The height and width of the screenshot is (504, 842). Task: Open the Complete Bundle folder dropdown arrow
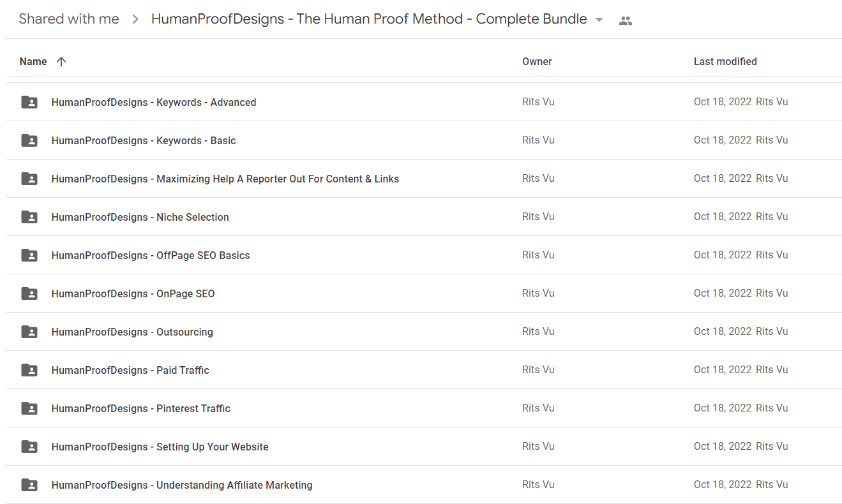pos(599,20)
